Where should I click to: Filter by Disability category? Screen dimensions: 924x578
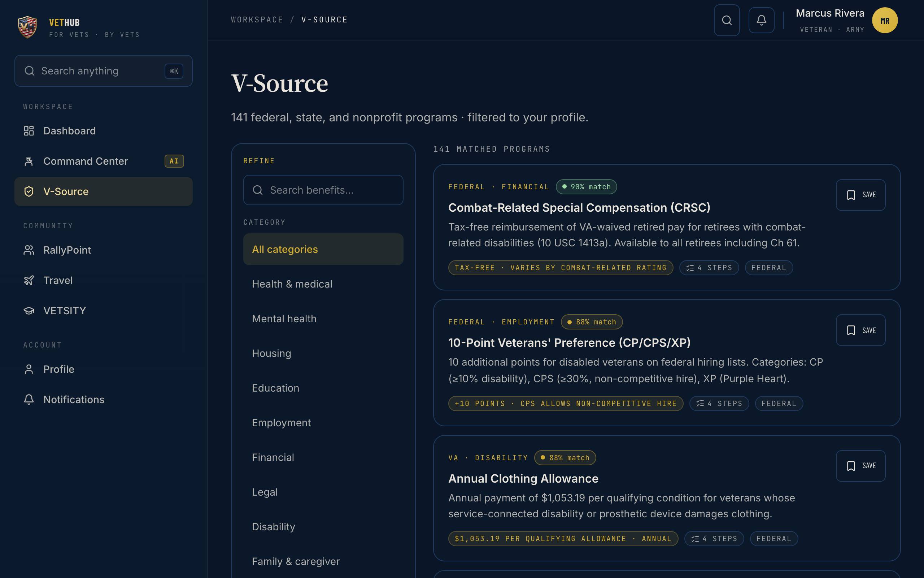coord(323,527)
